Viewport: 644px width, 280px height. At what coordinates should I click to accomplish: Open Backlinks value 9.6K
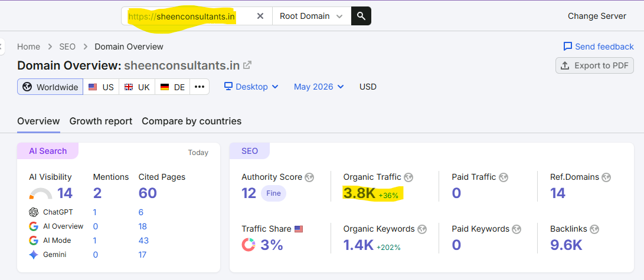point(566,245)
